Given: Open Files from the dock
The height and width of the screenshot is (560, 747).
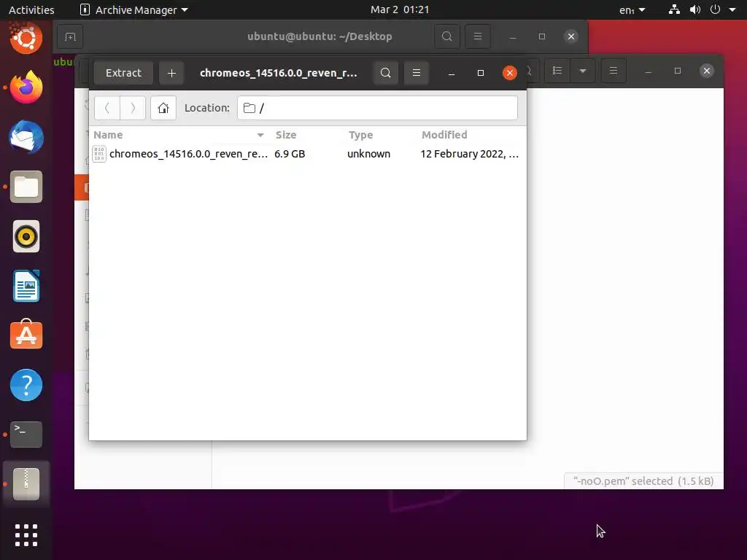Looking at the screenshot, I should 26,187.
